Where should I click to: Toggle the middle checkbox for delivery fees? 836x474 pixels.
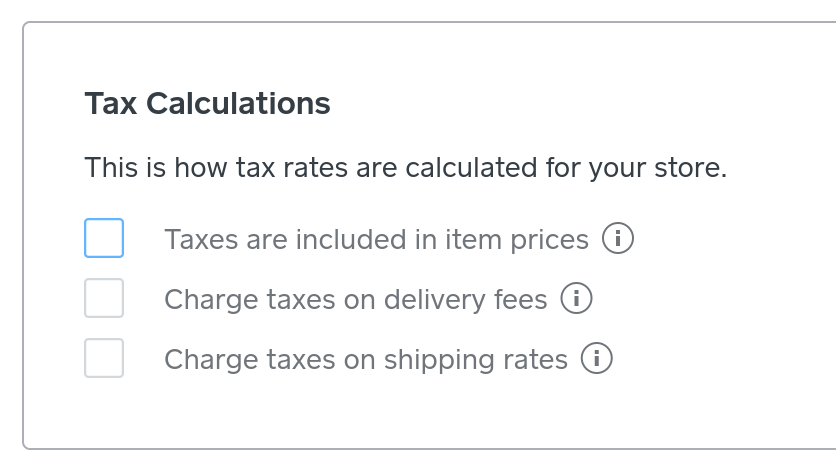[x=104, y=298]
